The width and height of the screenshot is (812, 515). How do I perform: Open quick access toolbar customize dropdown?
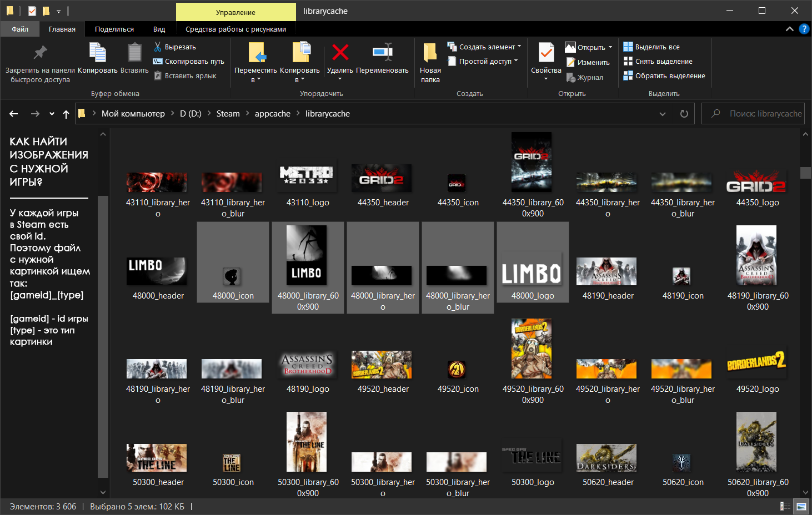(58, 11)
